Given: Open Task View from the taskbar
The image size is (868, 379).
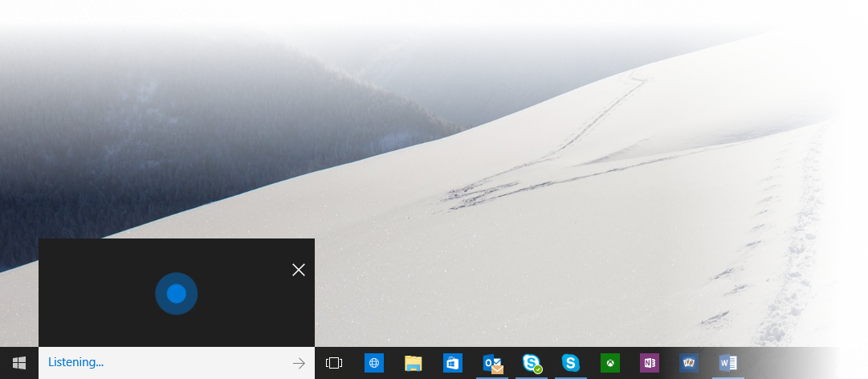Looking at the screenshot, I should click(x=334, y=363).
